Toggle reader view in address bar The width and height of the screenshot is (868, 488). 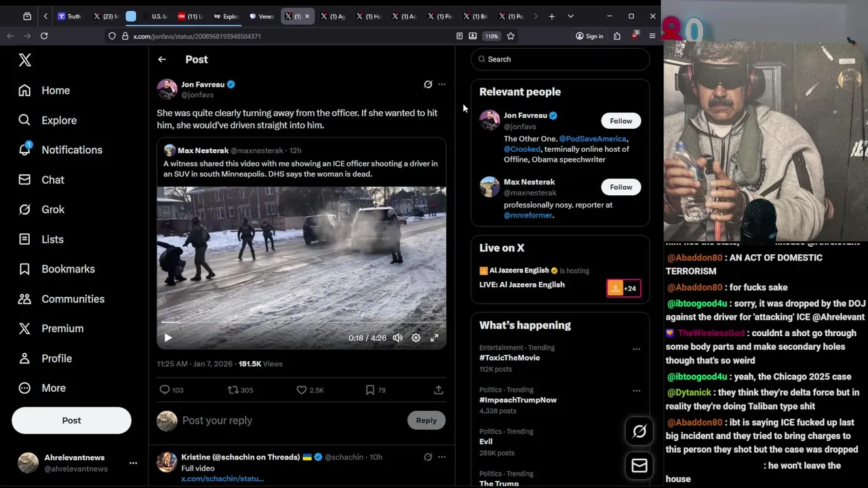[x=459, y=36]
